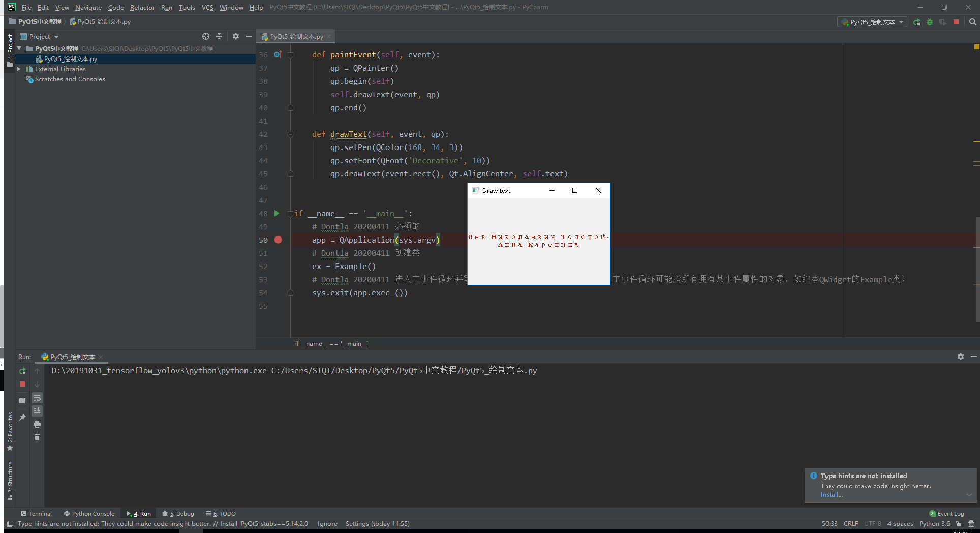Open search everywhere with the magnifier icon
The image size is (980, 533).
coord(972,22)
